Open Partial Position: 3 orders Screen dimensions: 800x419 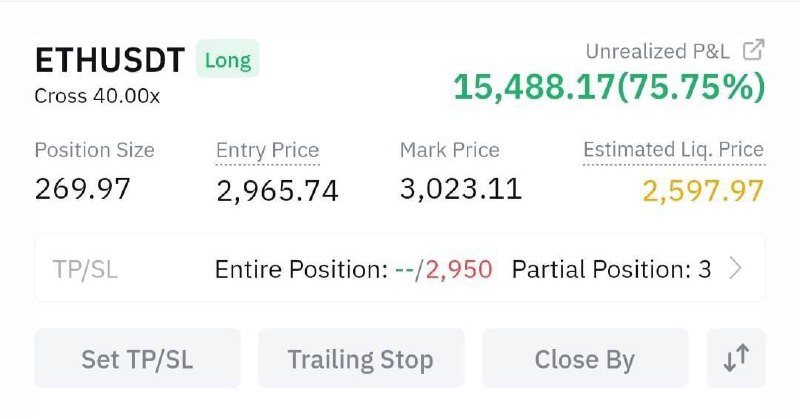(611, 269)
